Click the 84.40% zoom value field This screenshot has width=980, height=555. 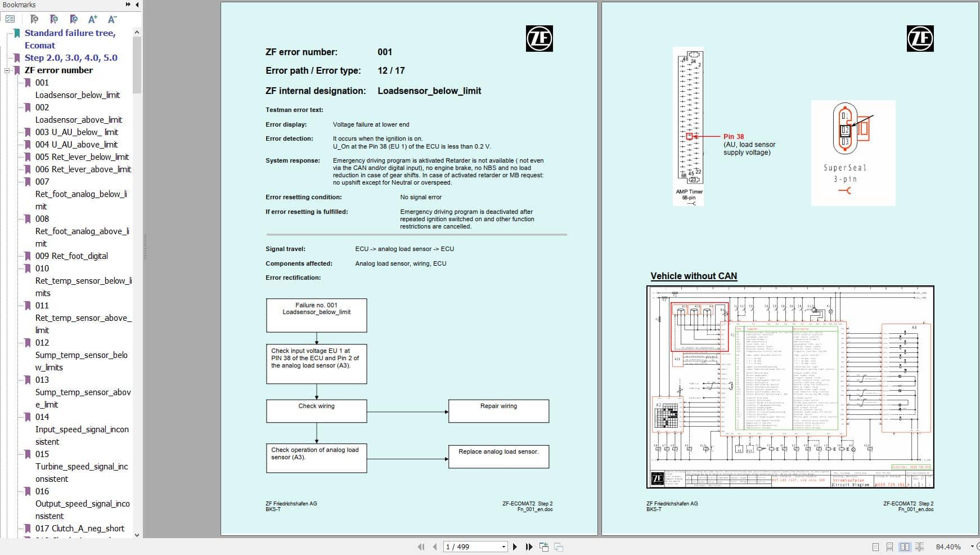[x=948, y=547]
